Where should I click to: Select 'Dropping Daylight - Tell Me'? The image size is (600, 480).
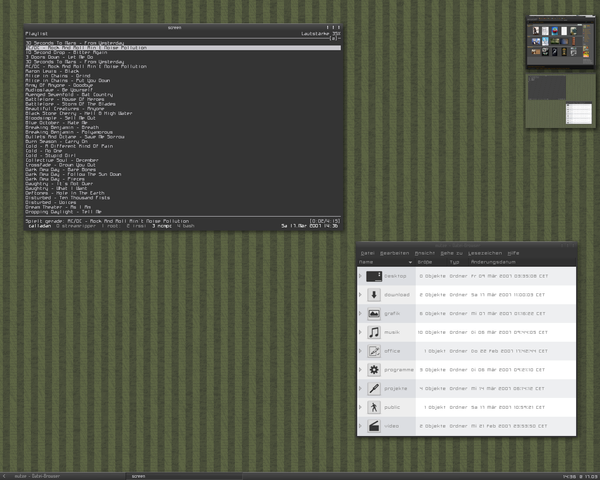(x=64, y=212)
